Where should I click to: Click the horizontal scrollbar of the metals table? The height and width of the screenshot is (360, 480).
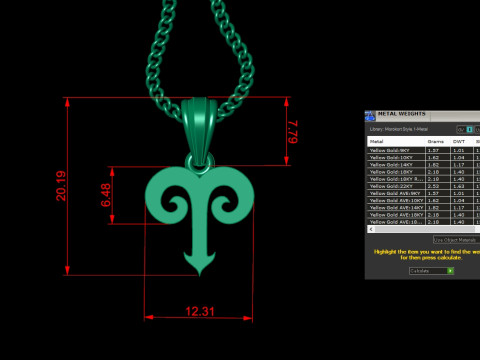(425, 229)
